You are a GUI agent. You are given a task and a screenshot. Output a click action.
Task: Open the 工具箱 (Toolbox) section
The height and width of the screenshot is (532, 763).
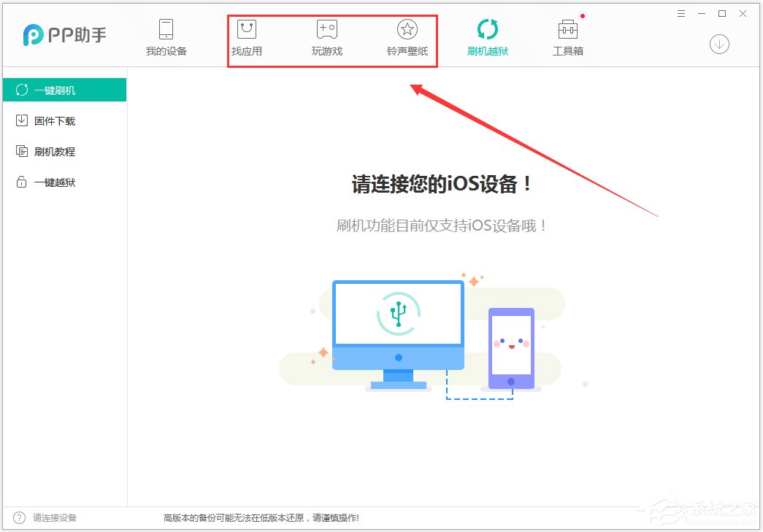click(x=568, y=35)
